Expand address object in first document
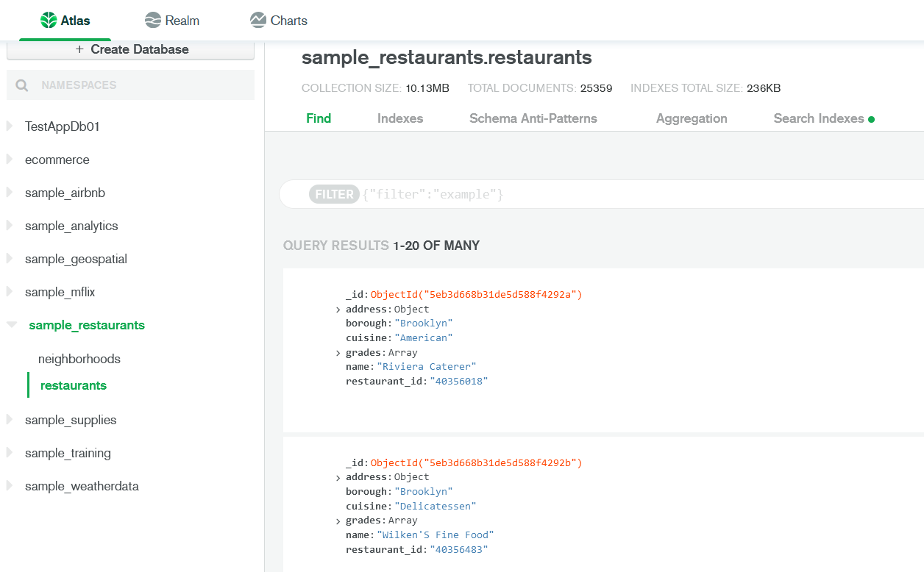Screen dimensions: 924x572 [x=338, y=310]
